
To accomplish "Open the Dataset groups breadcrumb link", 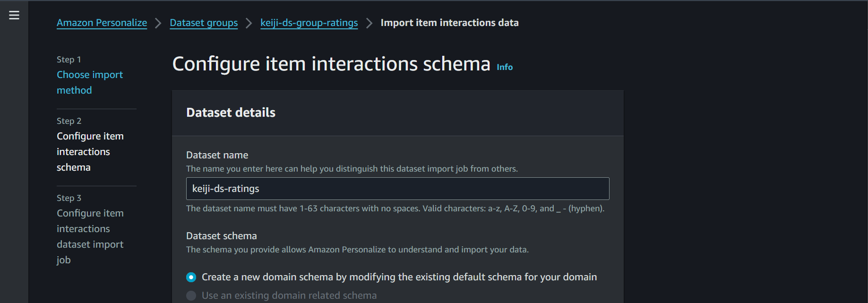I will (204, 23).
